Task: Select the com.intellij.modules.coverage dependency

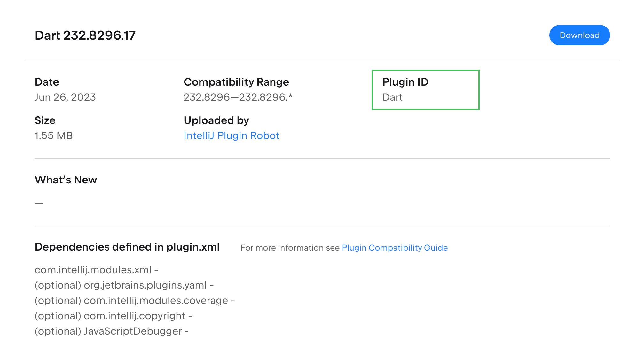Action: click(134, 300)
